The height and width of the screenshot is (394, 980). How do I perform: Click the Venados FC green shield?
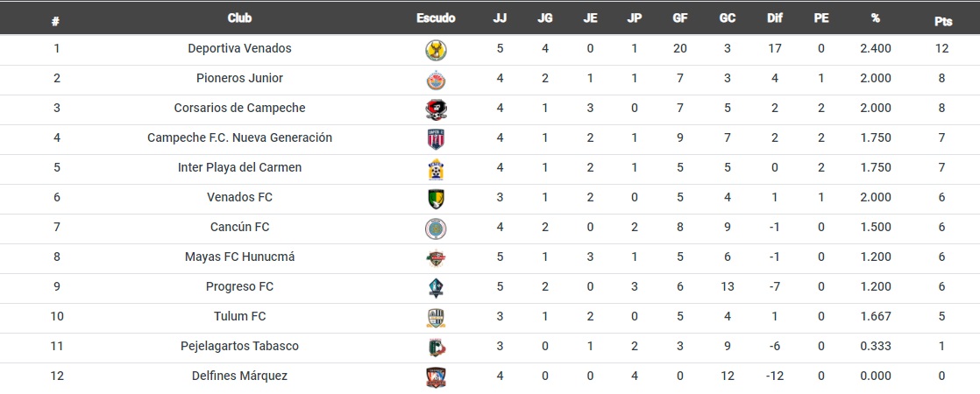[436, 199]
